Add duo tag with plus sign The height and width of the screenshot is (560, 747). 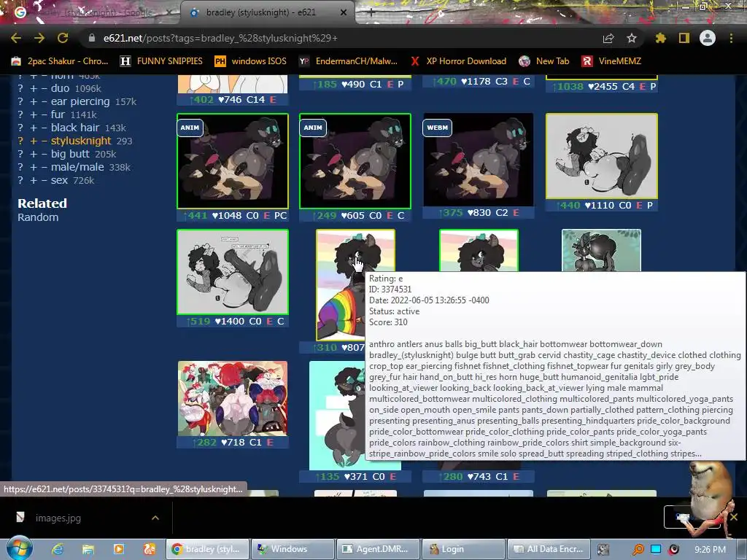tap(34, 88)
